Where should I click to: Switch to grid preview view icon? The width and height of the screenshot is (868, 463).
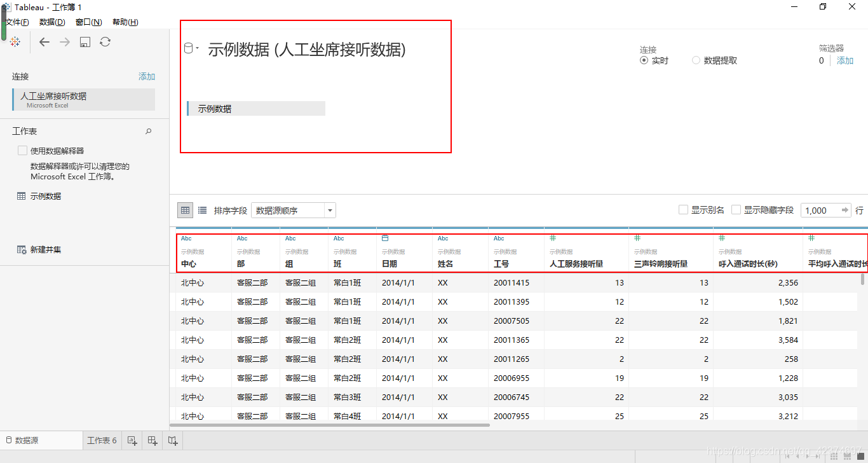pyautogui.click(x=185, y=210)
